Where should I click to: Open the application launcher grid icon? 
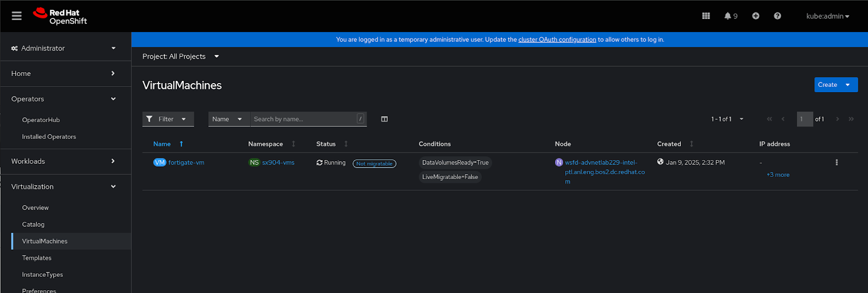(x=706, y=16)
